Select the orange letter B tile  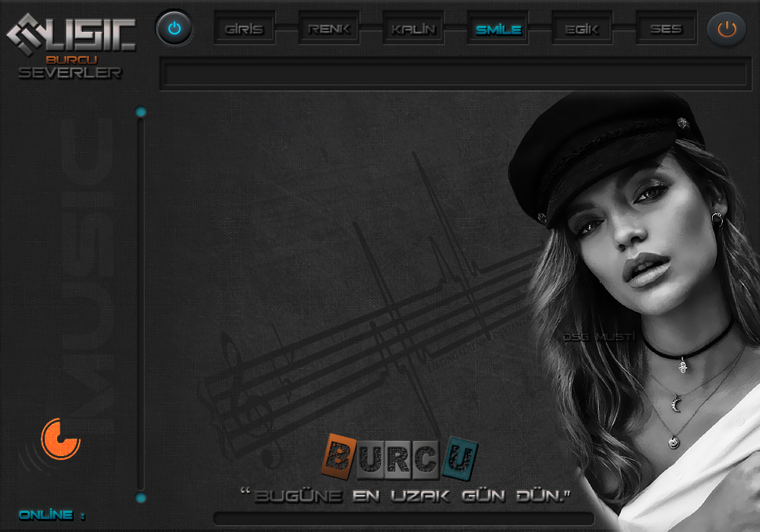pyautogui.click(x=340, y=455)
